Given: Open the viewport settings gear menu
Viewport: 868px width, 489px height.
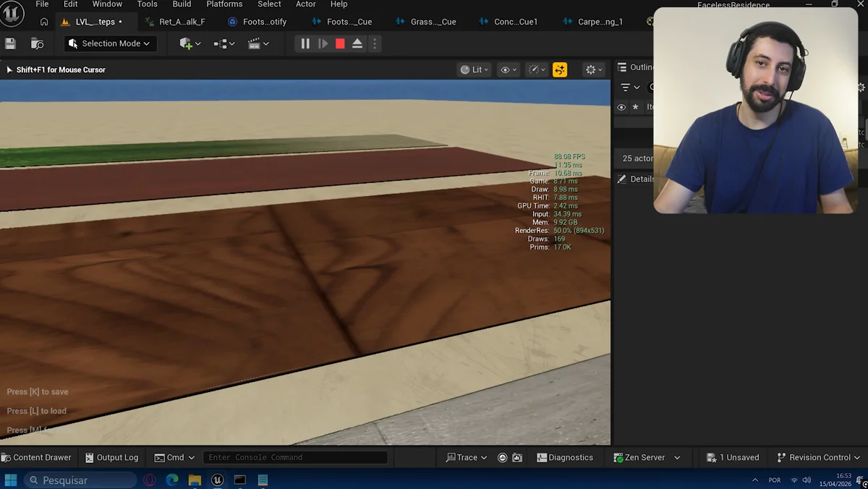Looking at the screenshot, I should click(593, 69).
